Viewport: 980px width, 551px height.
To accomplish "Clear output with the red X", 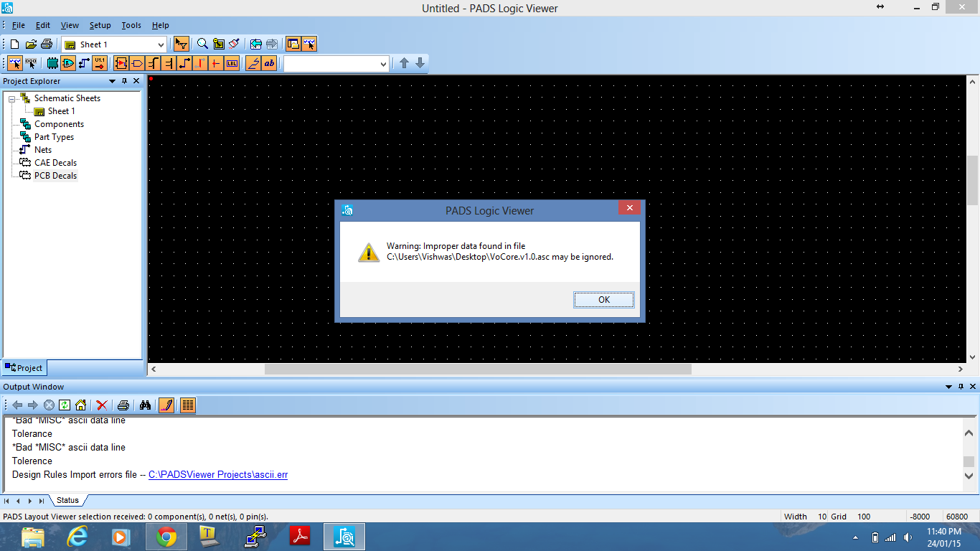I will pyautogui.click(x=102, y=405).
